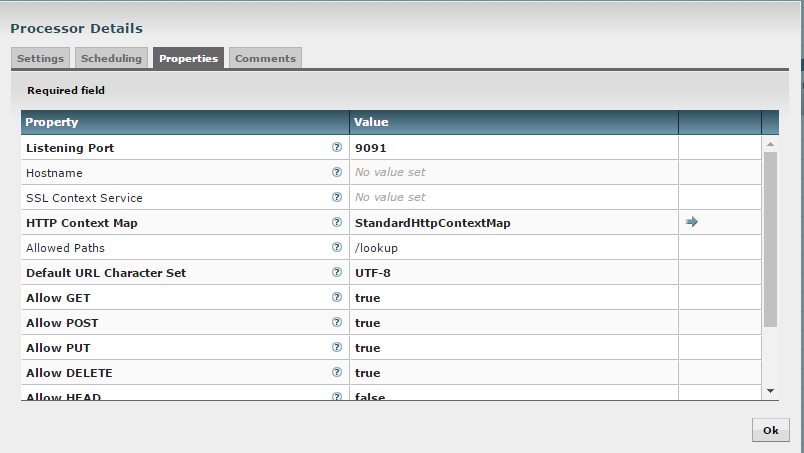The height and width of the screenshot is (453, 804).
Task: Click help icon beside Hostname property
Action: coord(337,172)
